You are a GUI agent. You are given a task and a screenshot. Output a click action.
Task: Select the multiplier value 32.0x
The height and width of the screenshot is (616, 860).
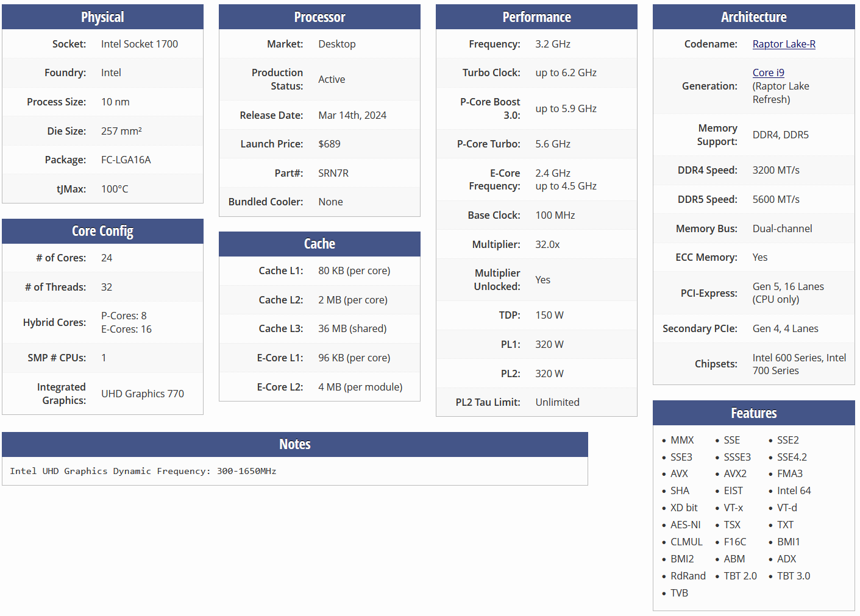(547, 244)
